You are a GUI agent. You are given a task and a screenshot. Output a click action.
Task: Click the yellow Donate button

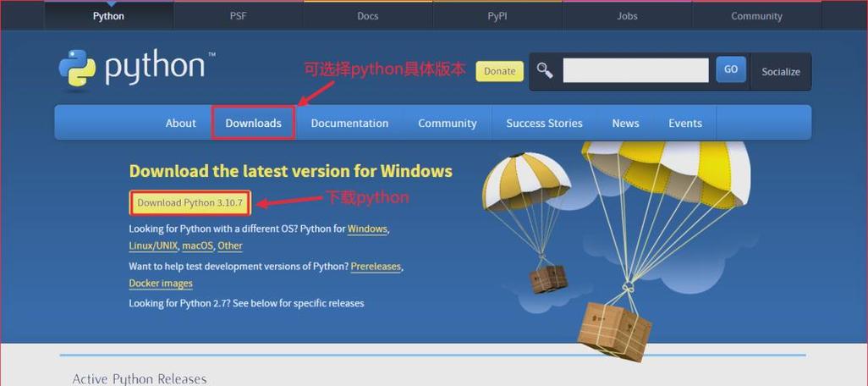pyautogui.click(x=499, y=71)
